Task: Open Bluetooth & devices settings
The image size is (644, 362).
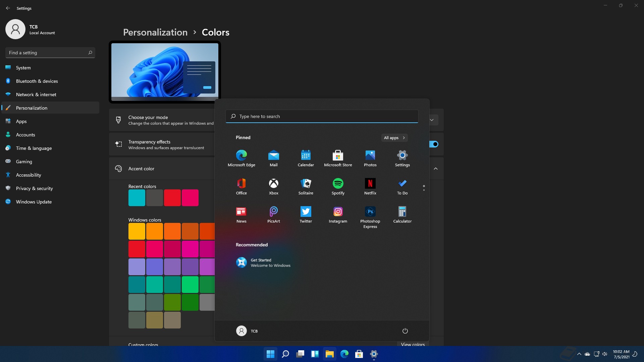Action: 50,81
